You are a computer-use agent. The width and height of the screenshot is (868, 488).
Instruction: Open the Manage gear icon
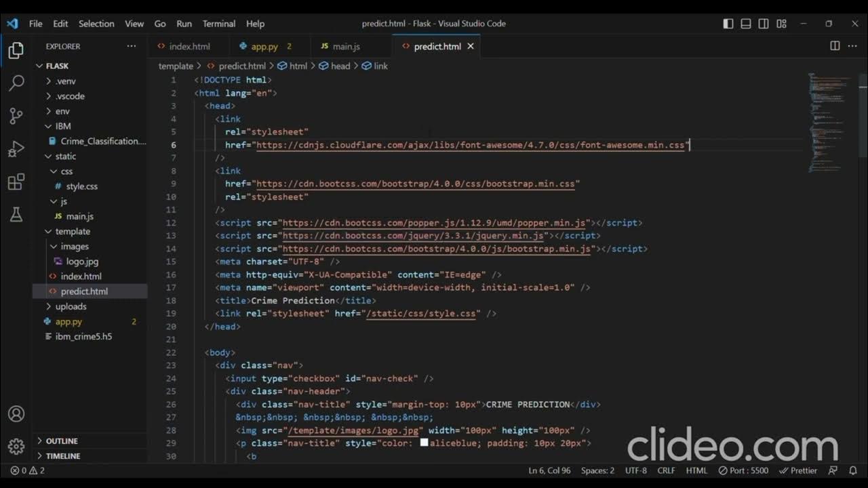coord(16,447)
